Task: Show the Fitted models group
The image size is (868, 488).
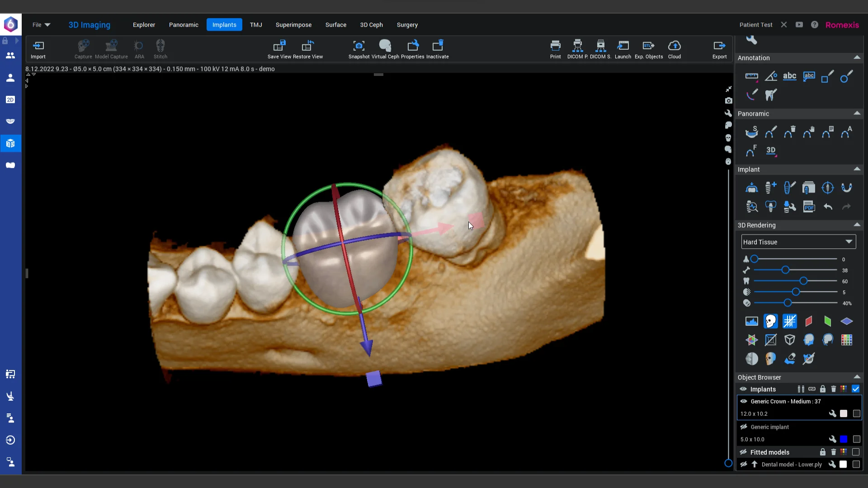Action: 743,452
